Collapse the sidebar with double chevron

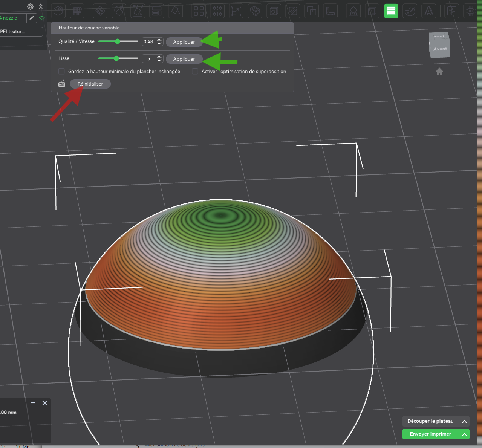click(41, 6)
